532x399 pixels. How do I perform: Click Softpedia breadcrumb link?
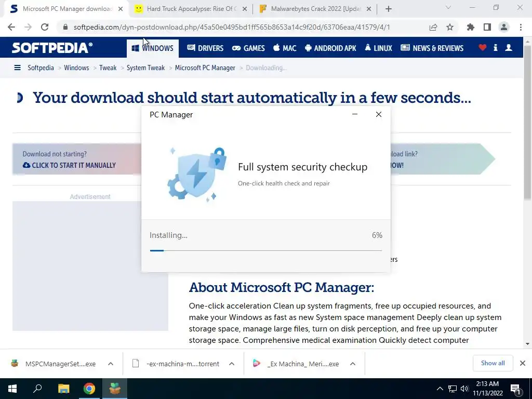click(x=41, y=68)
